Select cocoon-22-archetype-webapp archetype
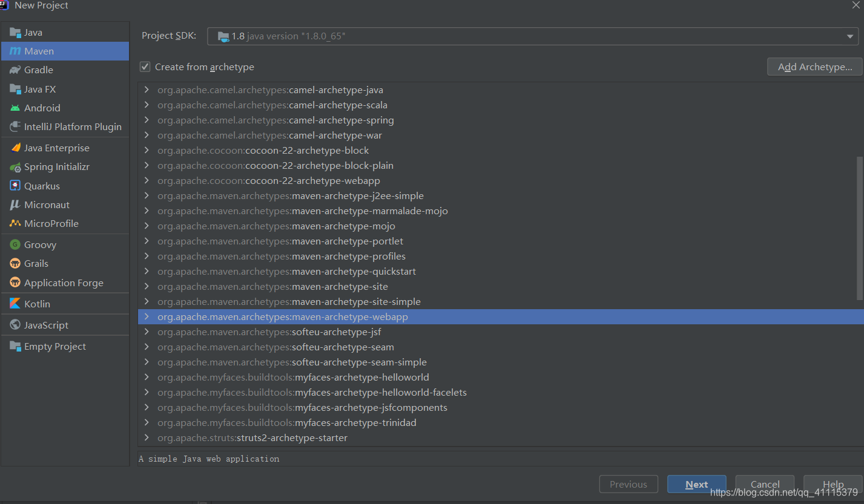This screenshot has height=504, width=864. click(501, 180)
